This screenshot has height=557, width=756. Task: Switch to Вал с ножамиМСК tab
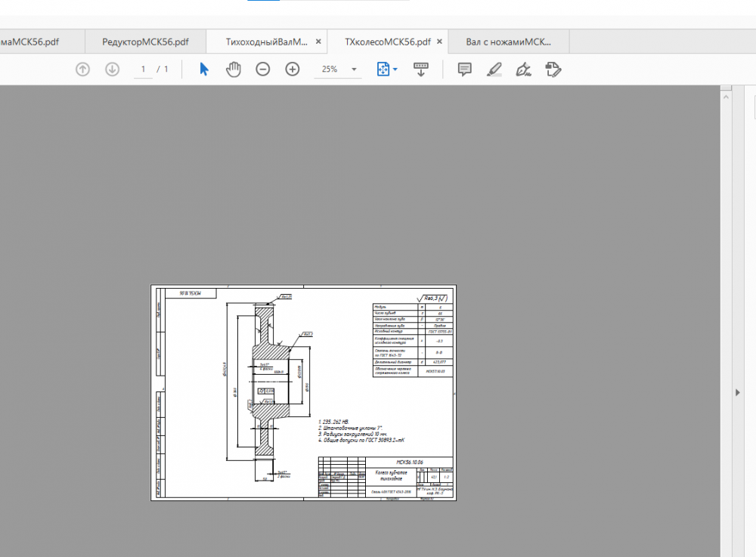click(508, 42)
